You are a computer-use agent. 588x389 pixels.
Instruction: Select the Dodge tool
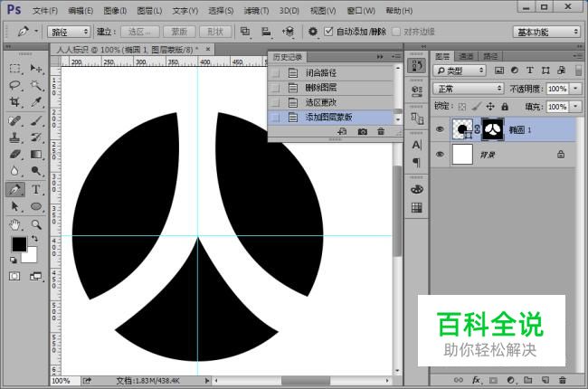point(36,171)
